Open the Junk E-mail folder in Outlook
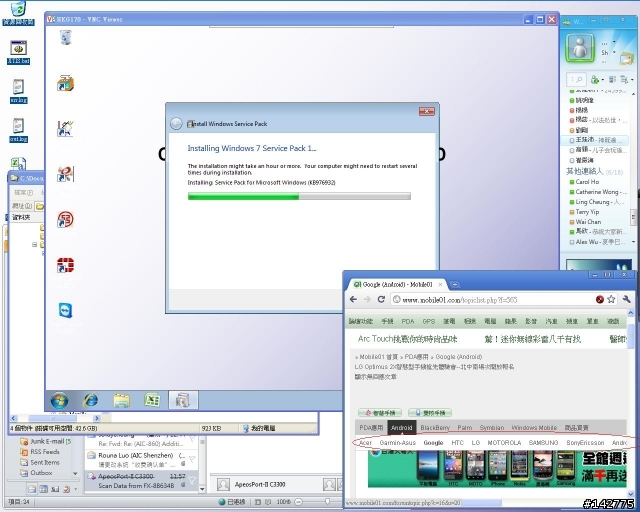This screenshot has width=640, height=512. coord(46,441)
